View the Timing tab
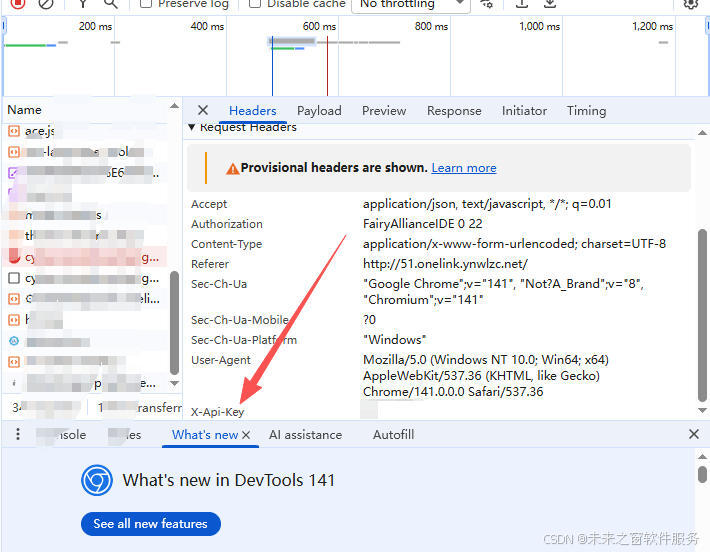710x552 pixels. click(x=586, y=110)
